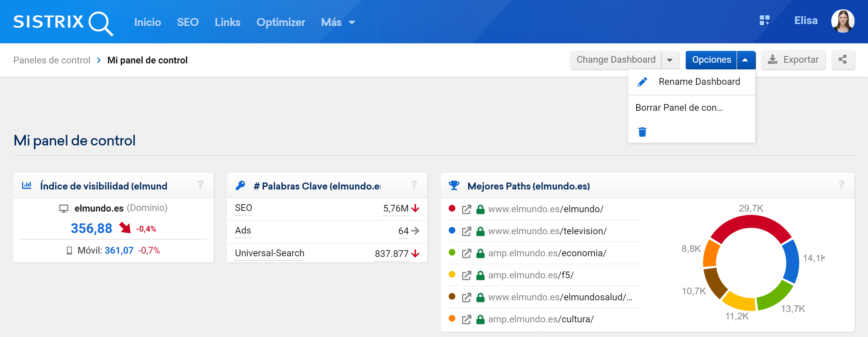
Task: Open Elisa's profile avatar
Action: [842, 21]
